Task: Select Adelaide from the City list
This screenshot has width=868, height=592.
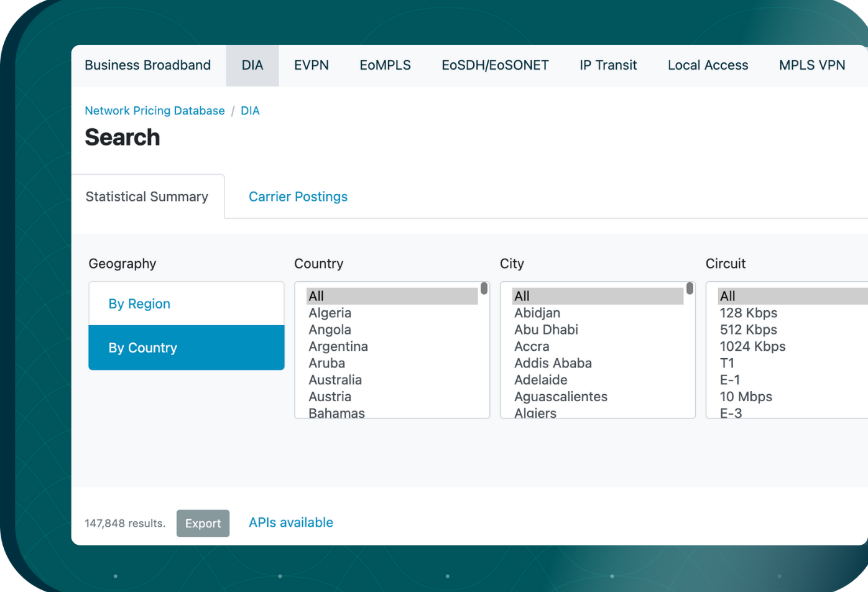Action: tap(540, 380)
